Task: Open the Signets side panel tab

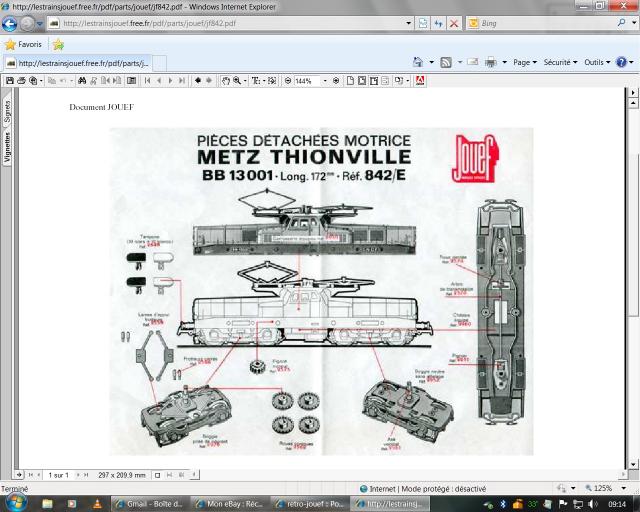Action: click(x=7, y=111)
